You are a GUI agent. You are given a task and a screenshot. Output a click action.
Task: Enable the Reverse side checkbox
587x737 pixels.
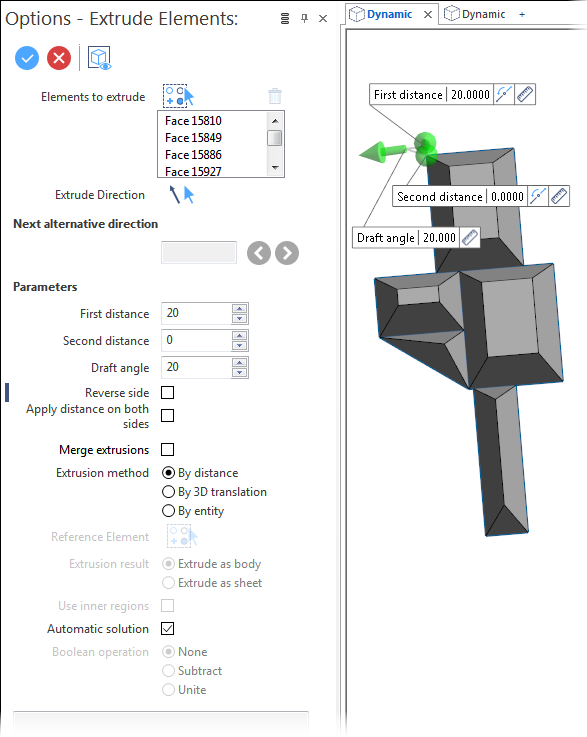click(x=167, y=392)
